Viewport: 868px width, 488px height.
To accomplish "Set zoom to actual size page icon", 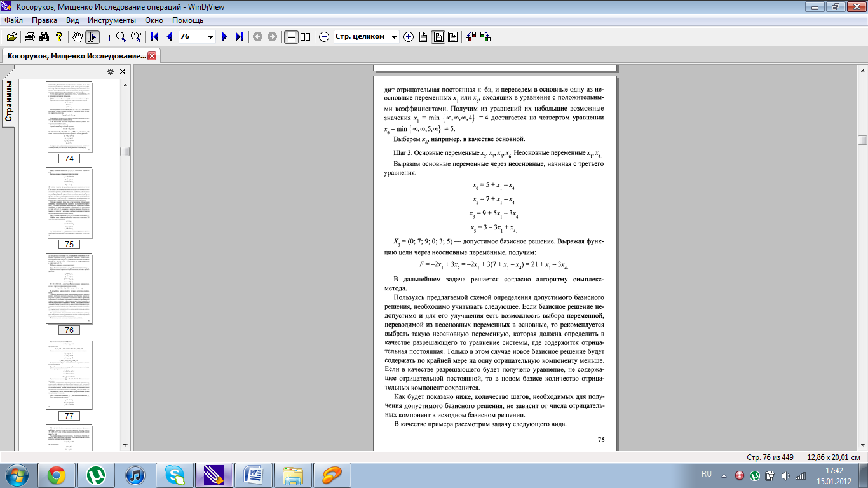I will tap(423, 37).
